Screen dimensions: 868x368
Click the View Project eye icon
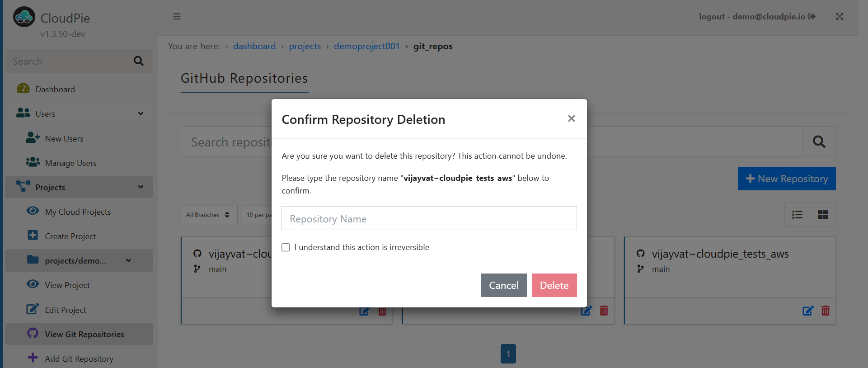pyautogui.click(x=33, y=284)
